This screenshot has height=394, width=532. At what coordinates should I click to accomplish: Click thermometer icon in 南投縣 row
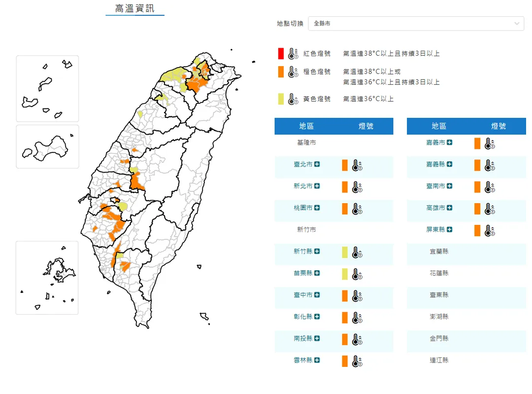coord(357,339)
